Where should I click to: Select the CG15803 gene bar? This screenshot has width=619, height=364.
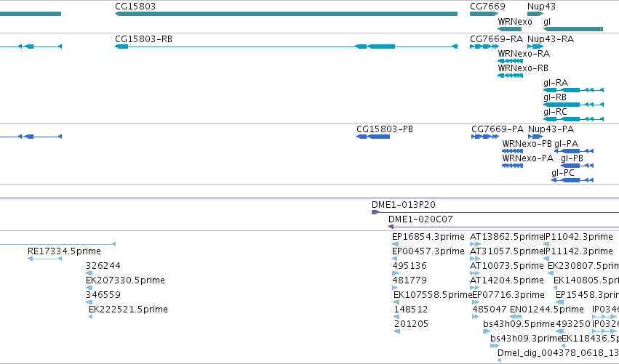(286, 14)
